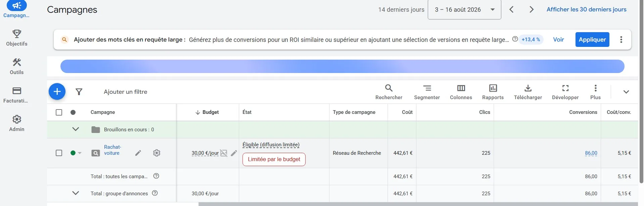The image size is (644, 206).
Task: Open the 3 – 16 août 2026 date dropdown
Action: pyautogui.click(x=464, y=9)
